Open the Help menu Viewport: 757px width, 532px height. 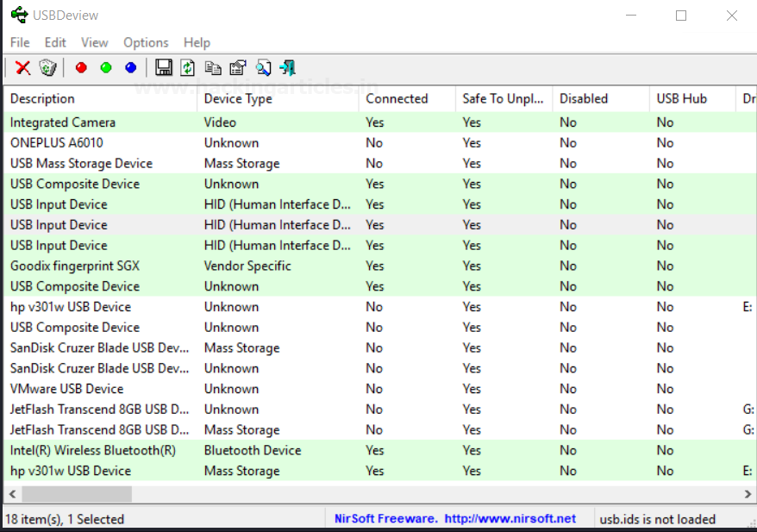197,42
